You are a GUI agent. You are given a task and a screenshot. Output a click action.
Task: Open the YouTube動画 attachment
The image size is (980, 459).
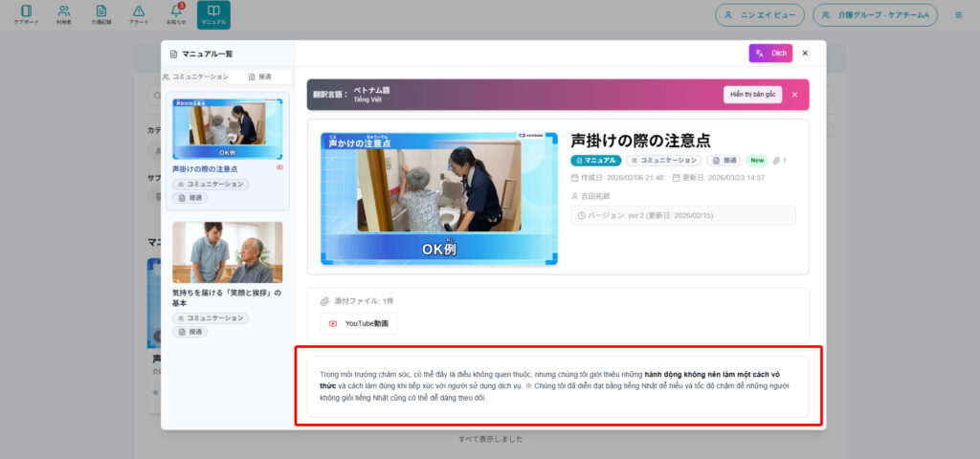click(x=358, y=324)
